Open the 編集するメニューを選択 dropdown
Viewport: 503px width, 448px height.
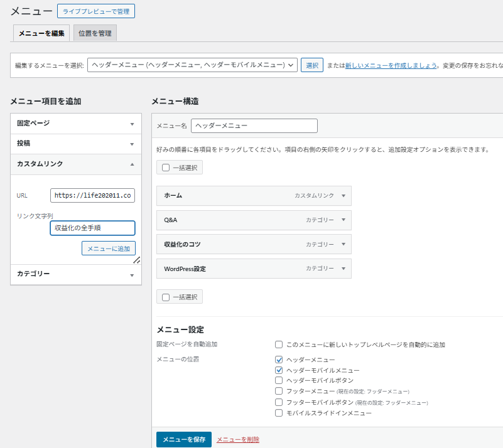click(x=192, y=65)
